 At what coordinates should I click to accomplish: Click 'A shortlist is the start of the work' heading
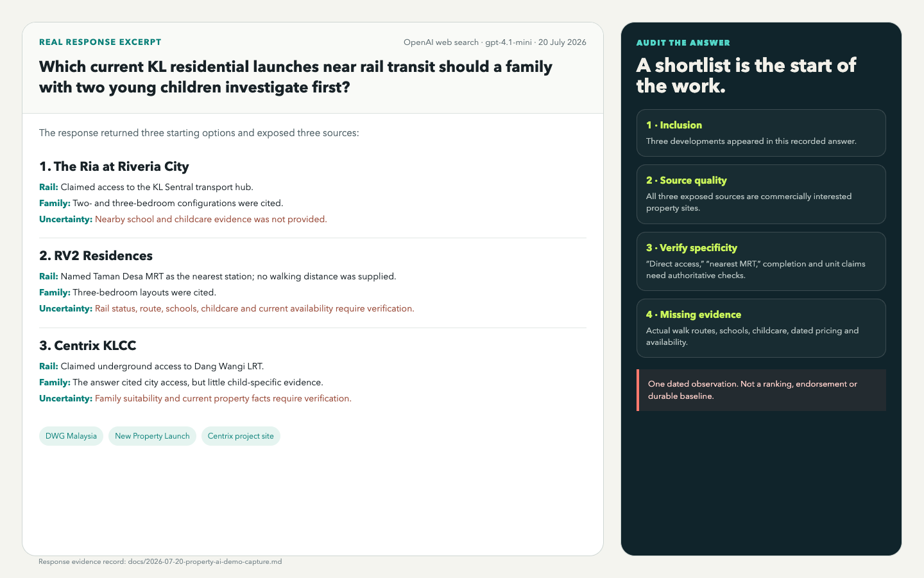click(746, 76)
